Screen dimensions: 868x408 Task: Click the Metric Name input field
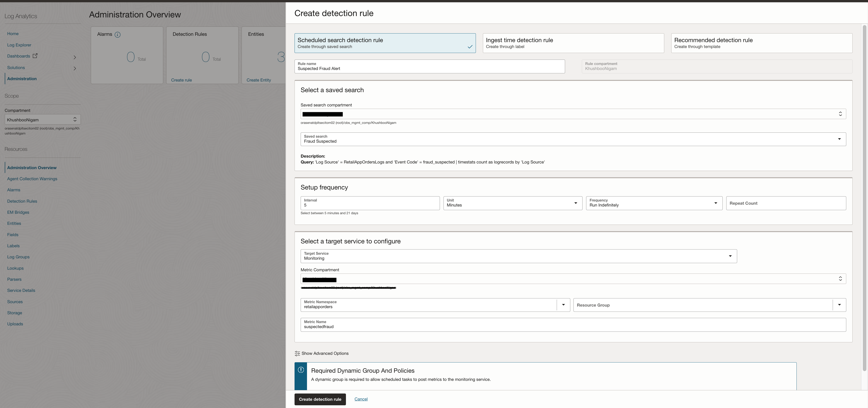[x=573, y=325]
